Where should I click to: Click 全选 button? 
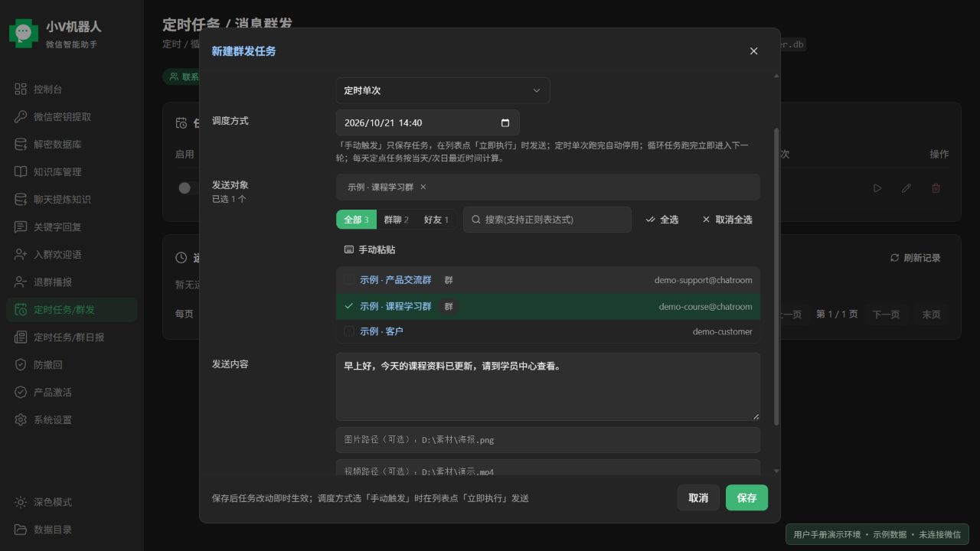[x=662, y=220]
